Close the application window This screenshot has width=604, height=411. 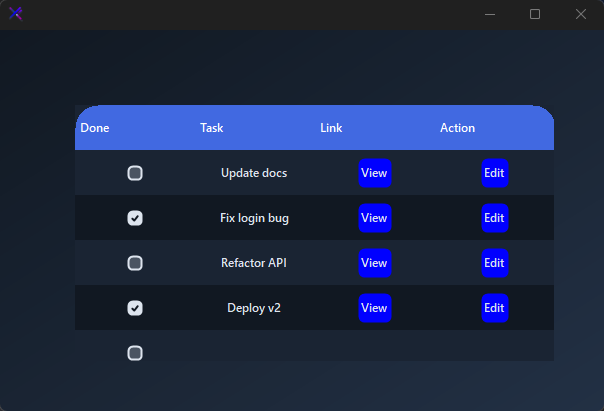click(x=581, y=14)
